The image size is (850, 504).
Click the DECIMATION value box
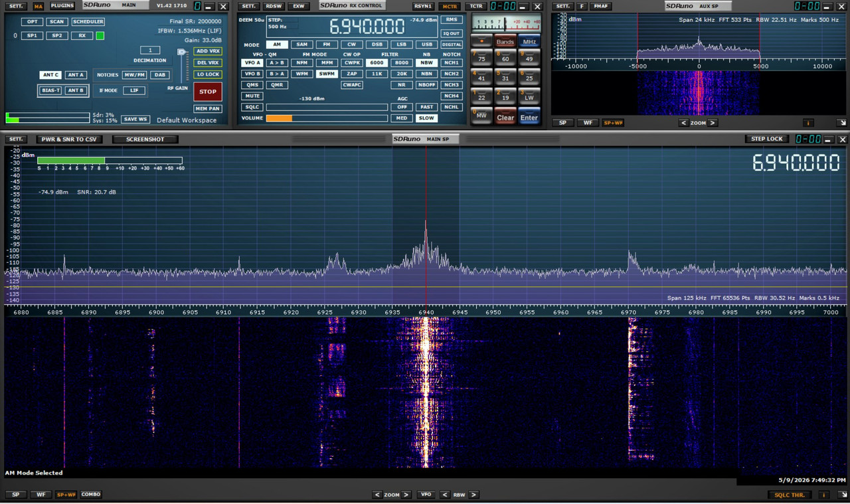[x=150, y=50]
